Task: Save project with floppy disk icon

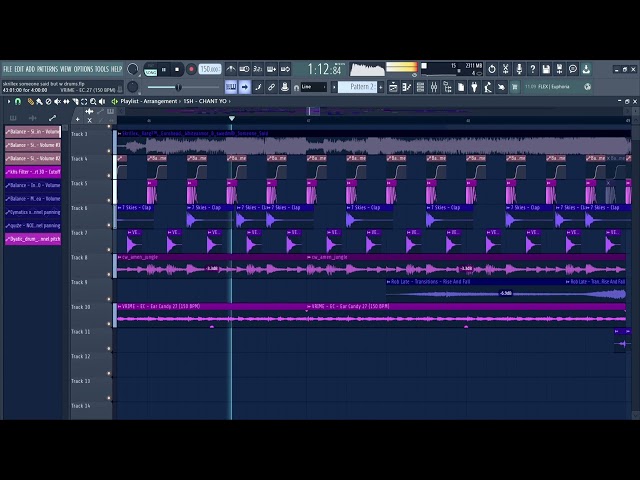Action: tap(546, 69)
